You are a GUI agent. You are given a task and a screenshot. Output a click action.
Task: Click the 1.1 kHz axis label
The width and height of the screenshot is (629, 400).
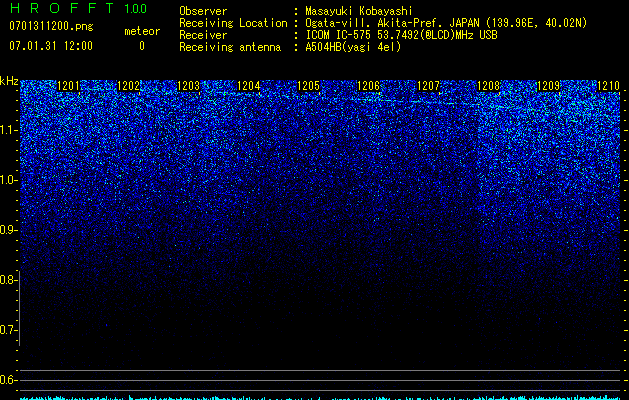[x=9, y=130]
